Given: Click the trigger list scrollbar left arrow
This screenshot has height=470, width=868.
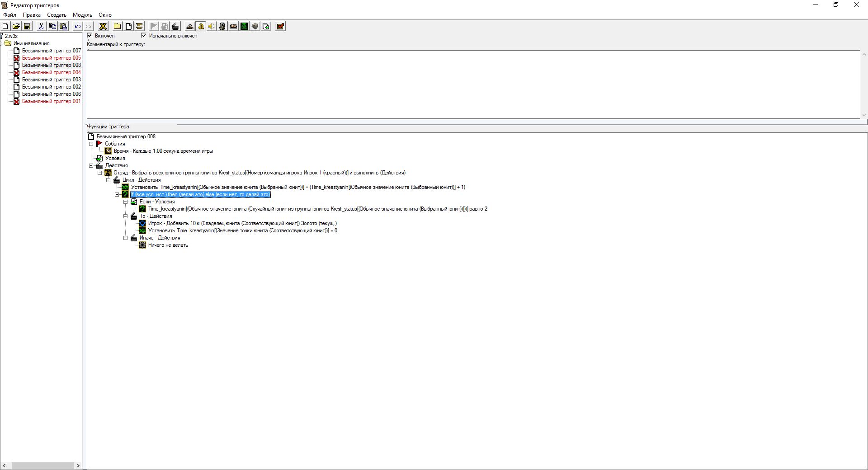Looking at the screenshot, I should [4, 465].
